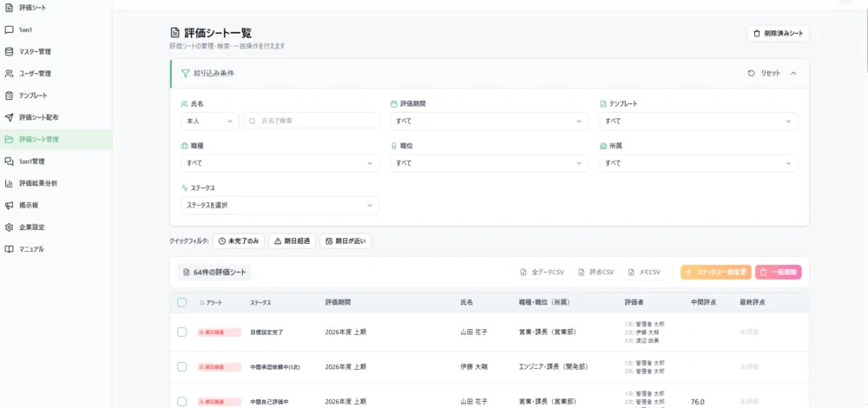Screen dimensions: 868x408
Task: Click エンジニア・課長（開発部） cell
Action: (553, 367)
